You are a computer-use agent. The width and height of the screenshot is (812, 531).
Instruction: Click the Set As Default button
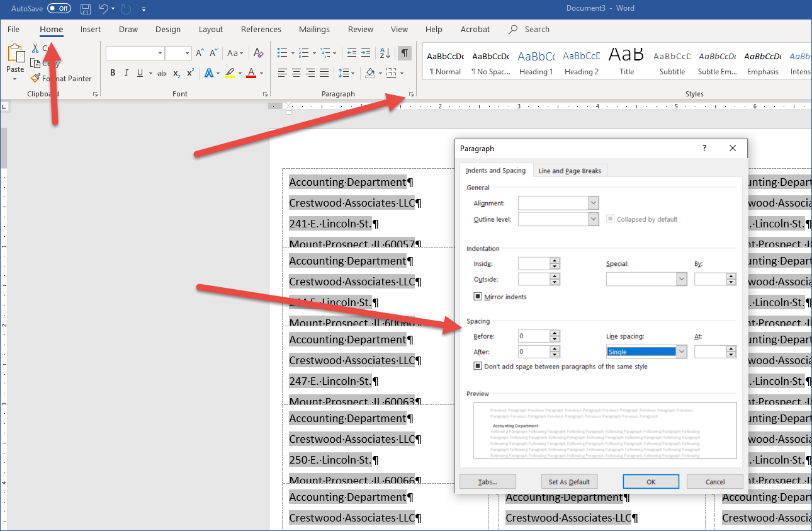tap(569, 482)
